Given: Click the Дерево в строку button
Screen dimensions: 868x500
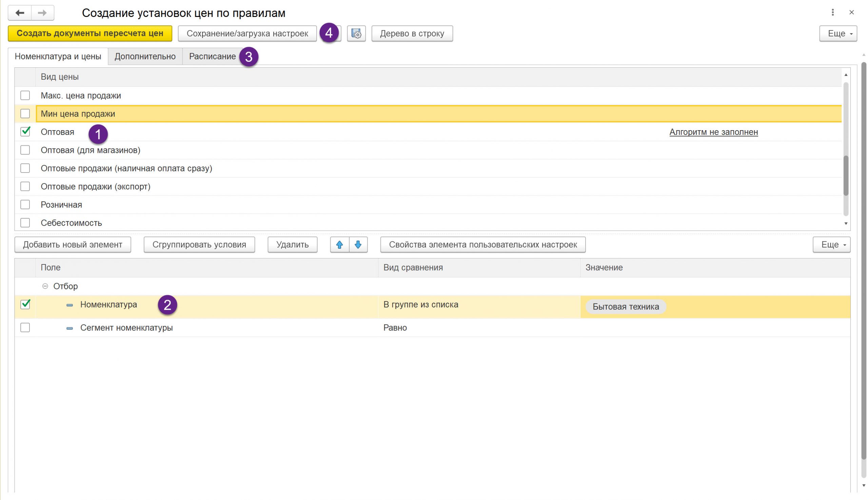Looking at the screenshot, I should [412, 33].
